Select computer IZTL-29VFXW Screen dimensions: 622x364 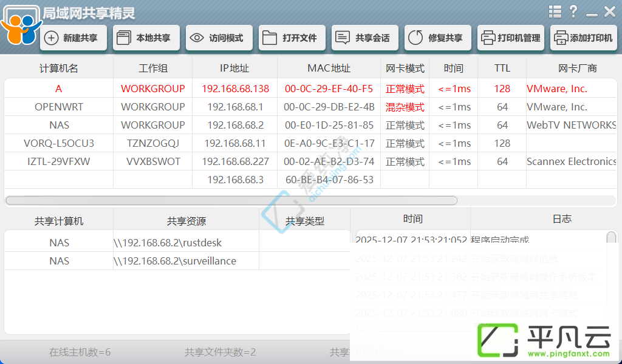pyautogui.click(x=310, y=161)
